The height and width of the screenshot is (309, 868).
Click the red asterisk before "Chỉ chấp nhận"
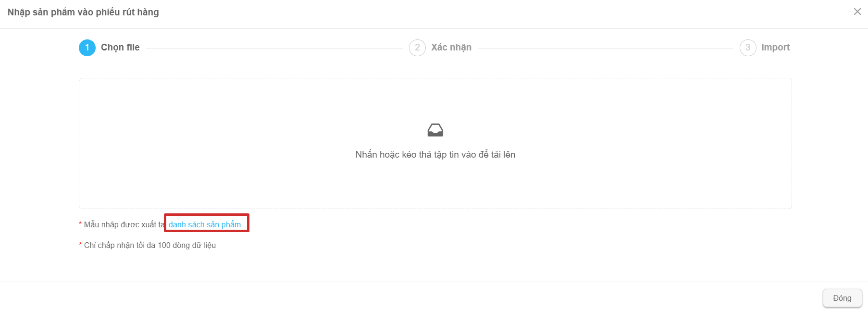click(80, 245)
